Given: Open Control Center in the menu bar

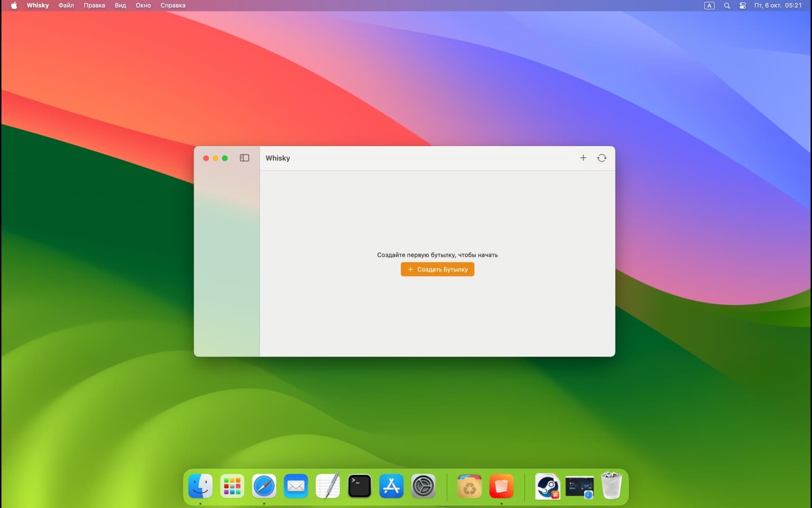Looking at the screenshot, I should tap(743, 5).
